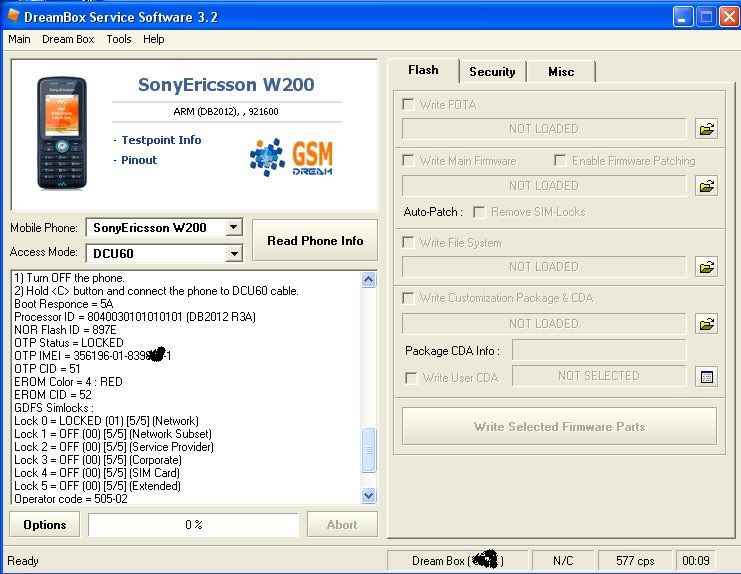This screenshot has height=574, width=741.
Task: Open the Dream Box menu
Action: [68, 39]
